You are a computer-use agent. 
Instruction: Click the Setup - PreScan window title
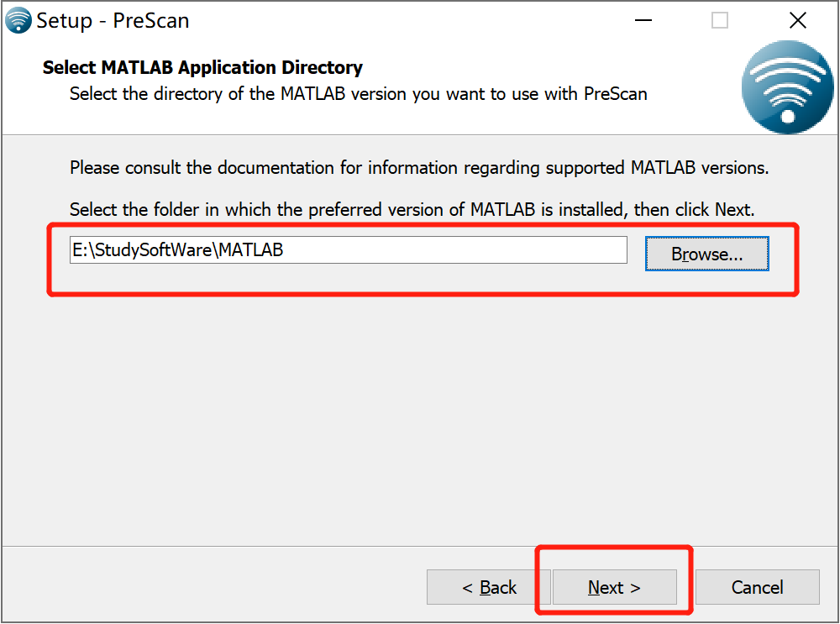coord(113,21)
